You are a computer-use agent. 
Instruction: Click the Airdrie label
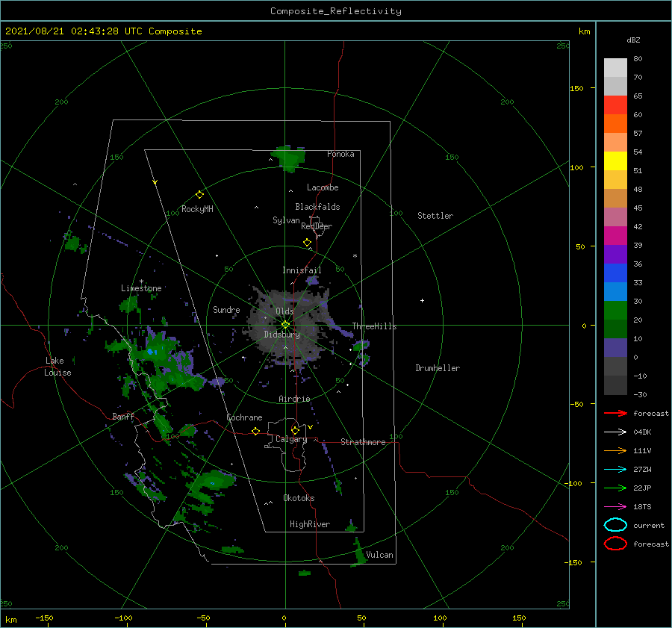coord(294,399)
